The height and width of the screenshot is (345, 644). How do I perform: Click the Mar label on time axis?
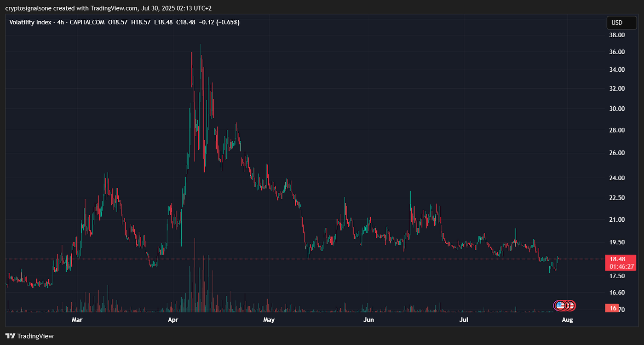[77, 319]
